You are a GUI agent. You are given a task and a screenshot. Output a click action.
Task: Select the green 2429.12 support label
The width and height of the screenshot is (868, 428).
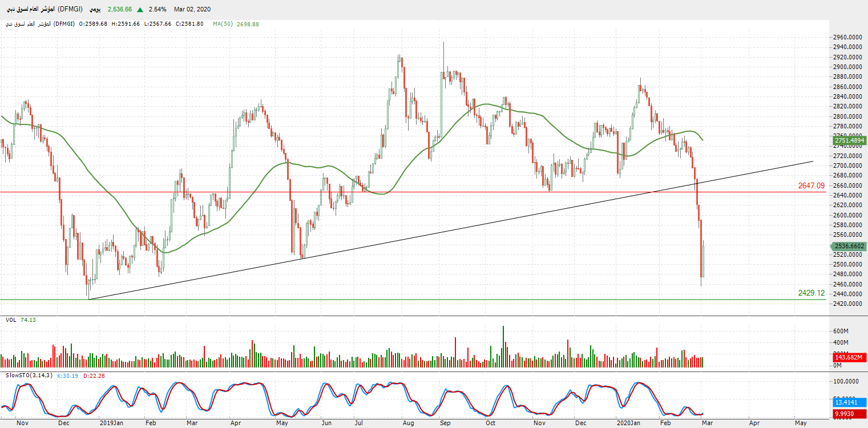(812, 293)
